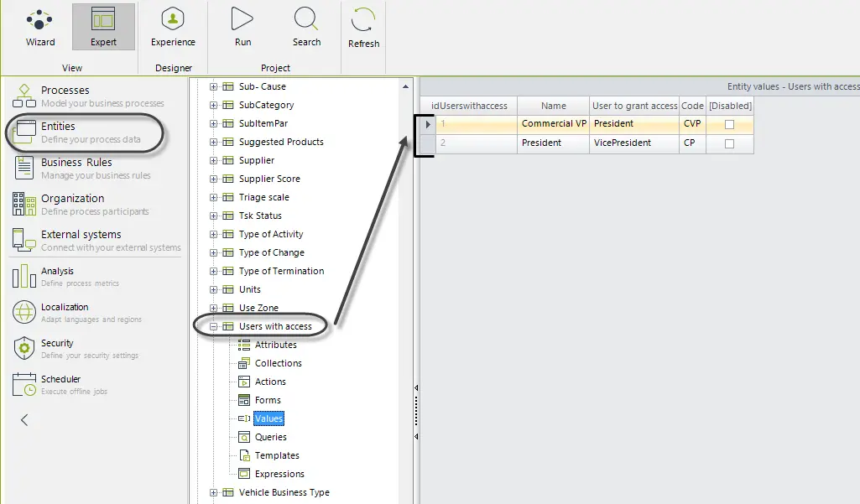The width and height of the screenshot is (860, 504).
Task: Expand the Tsk Status entity
Action: coord(213,216)
